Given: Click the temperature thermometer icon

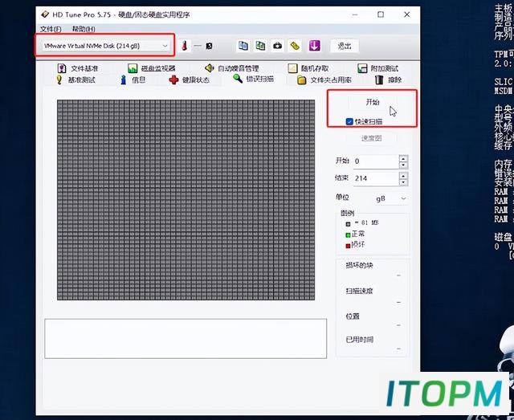Looking at the screenshot, I should (x=185, y=46).
